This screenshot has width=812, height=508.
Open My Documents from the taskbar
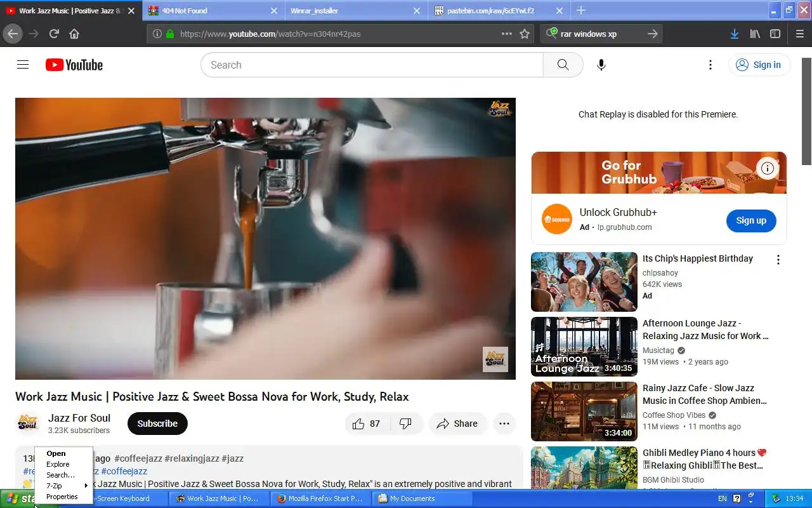[x=422, y=498]
